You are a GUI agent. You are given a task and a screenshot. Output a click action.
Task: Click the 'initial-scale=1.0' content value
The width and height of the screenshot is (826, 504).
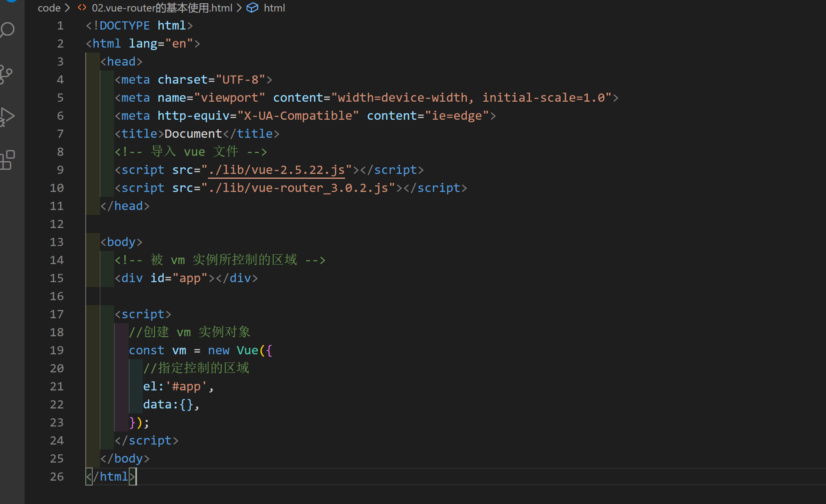point(543,98)
